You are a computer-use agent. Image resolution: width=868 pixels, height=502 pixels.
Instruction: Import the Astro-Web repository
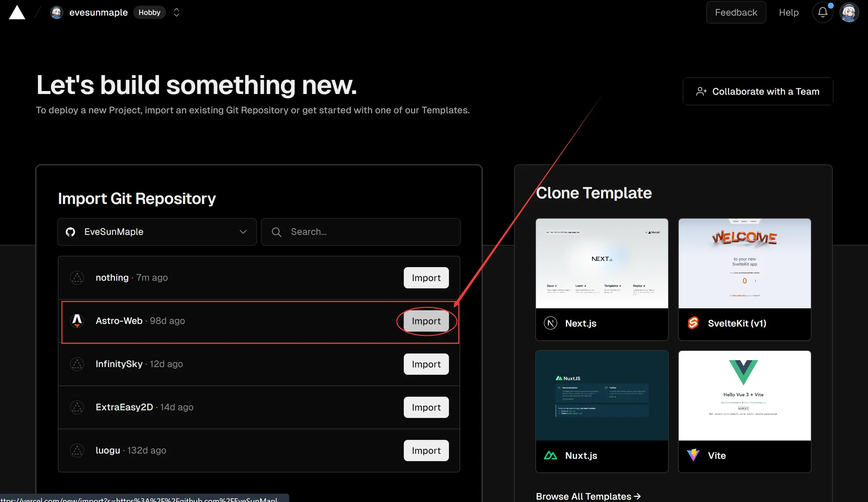(x=426, y=320)
